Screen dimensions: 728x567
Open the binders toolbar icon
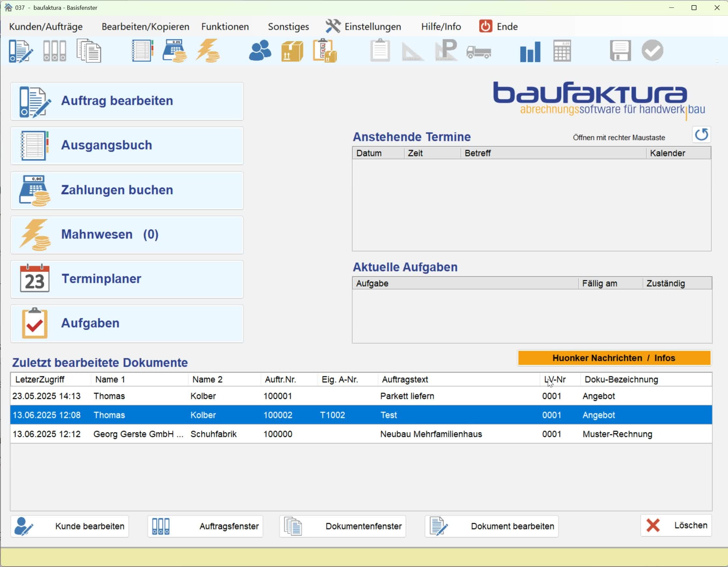[x=55, y=51]
